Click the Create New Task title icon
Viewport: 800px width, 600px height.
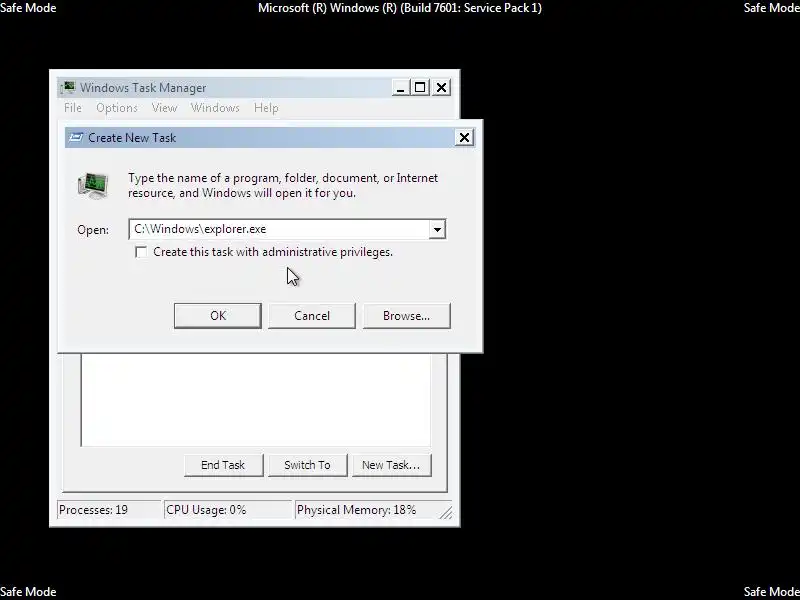76,137
